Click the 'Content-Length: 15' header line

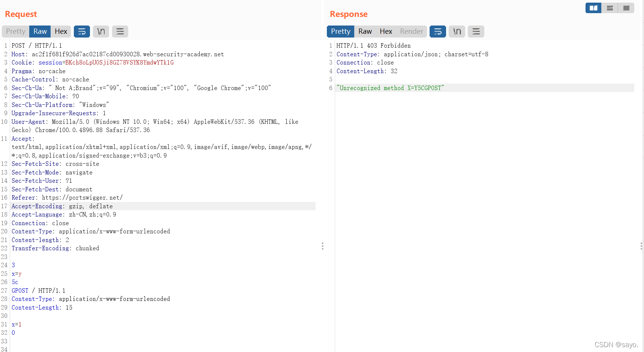[x=42, y=308]
